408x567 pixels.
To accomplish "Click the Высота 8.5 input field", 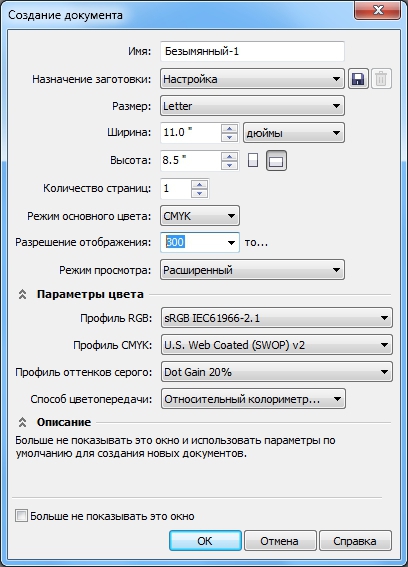I will point(191,160).
